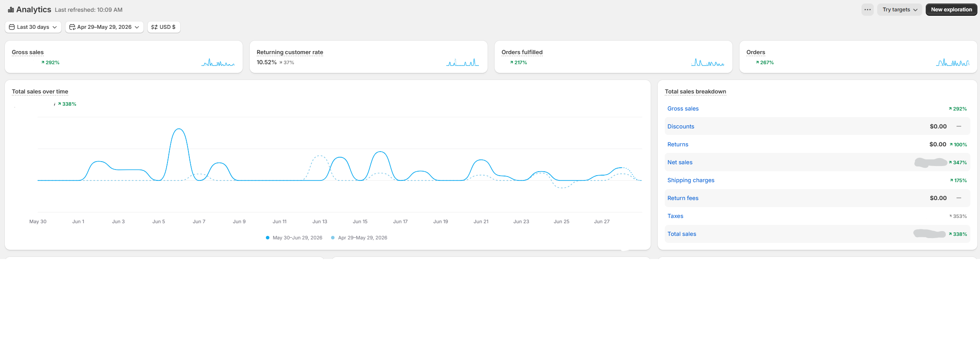
Task: Open the Last 30 days date range dropdown
Action: [x=33, y=27]
